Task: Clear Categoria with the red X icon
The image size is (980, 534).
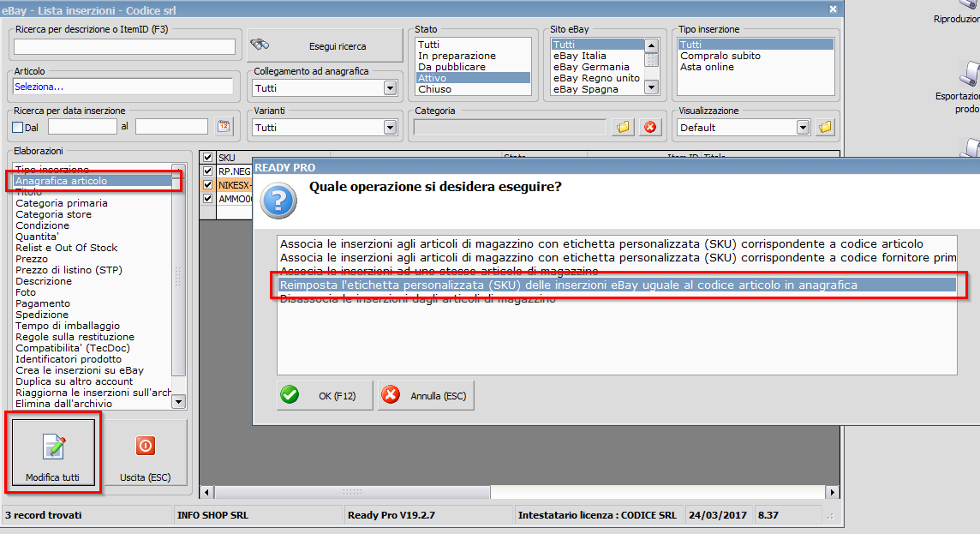Action: pyautogui.click(x=650, y=127)
